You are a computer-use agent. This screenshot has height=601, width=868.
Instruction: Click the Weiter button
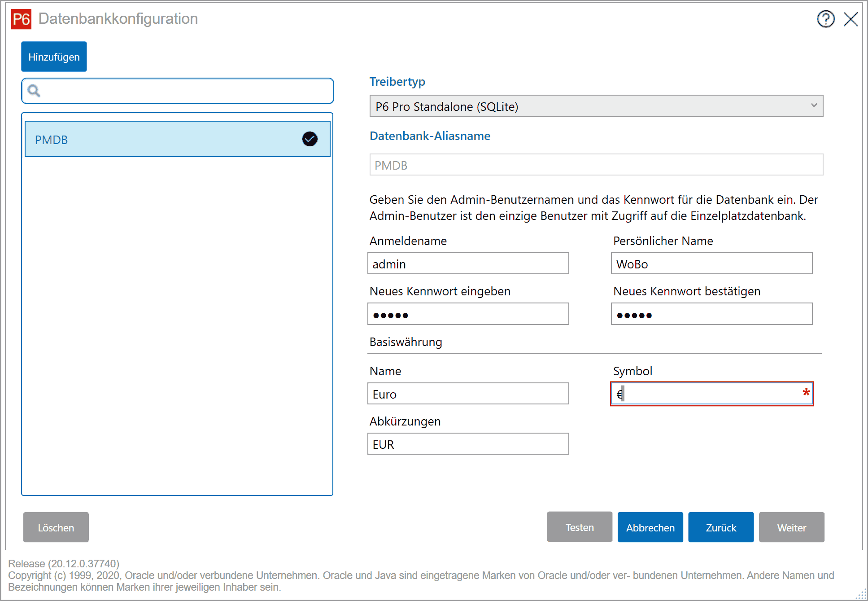pos(791,527)
